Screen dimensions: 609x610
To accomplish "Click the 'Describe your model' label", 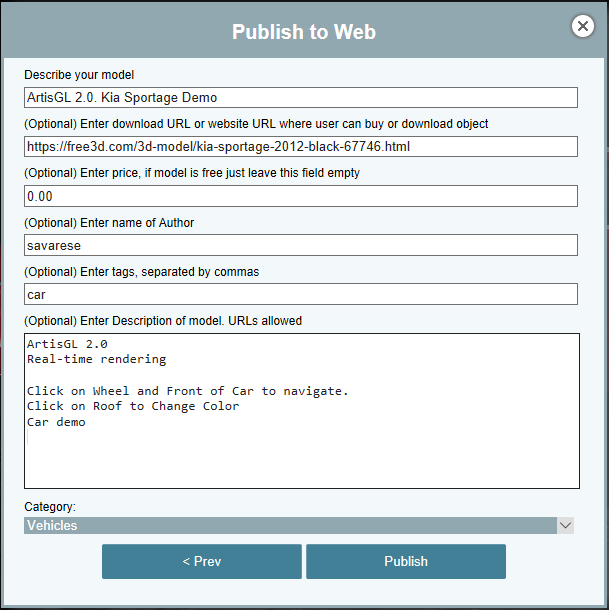I will point(79,75).
